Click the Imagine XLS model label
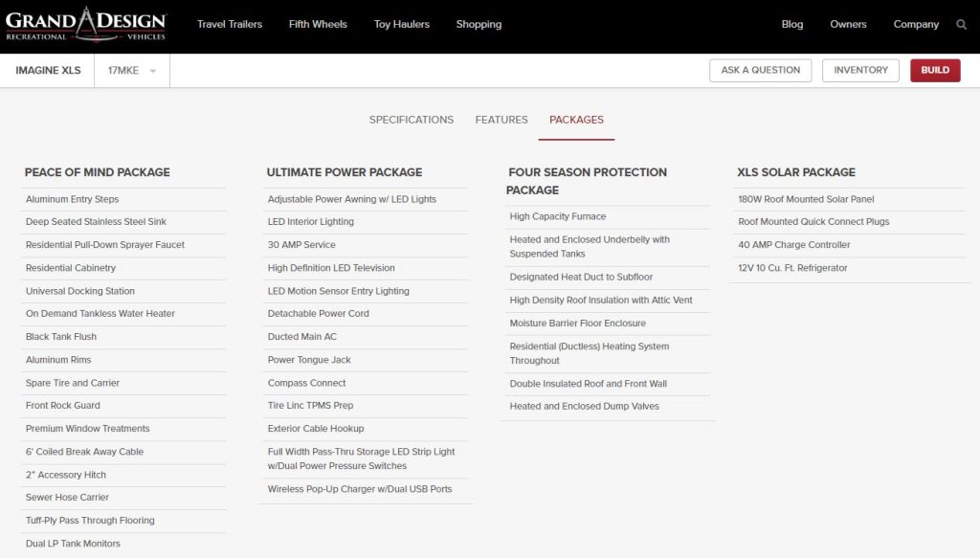The width and height of the screenshot is (980, 558). pyautogui.click(x=48, y=71)
